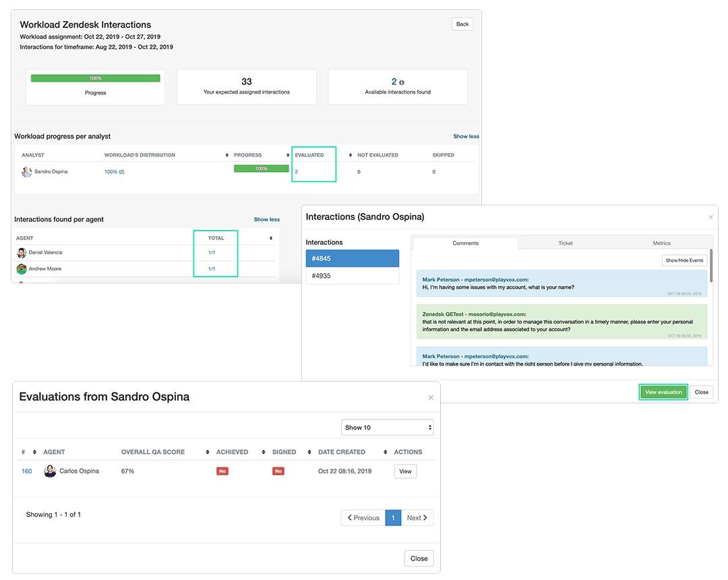This screenshot has width=728, height=580.
Task: Switch to the Comments tab
Action: coord(465,243)
